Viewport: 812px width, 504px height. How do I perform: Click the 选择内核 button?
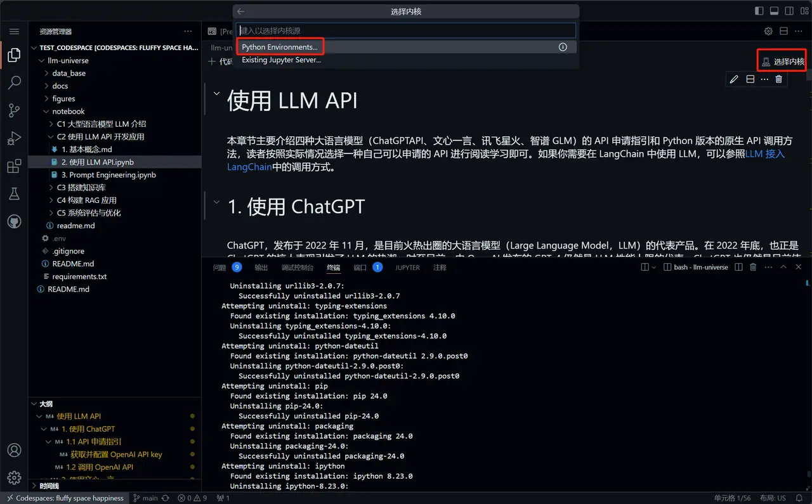(783, 61)
